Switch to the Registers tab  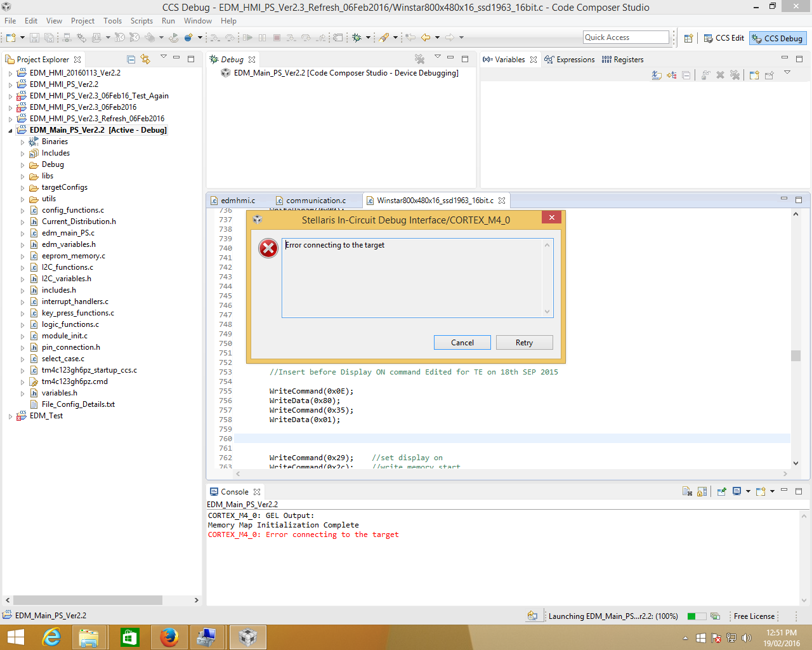coord(623,60)
